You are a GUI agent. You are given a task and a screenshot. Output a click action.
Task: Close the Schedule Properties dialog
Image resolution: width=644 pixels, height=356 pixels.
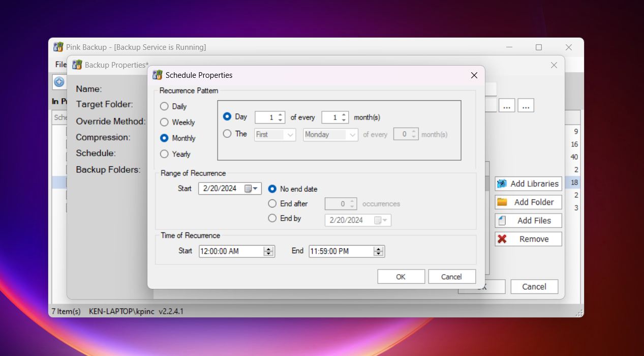474,75
